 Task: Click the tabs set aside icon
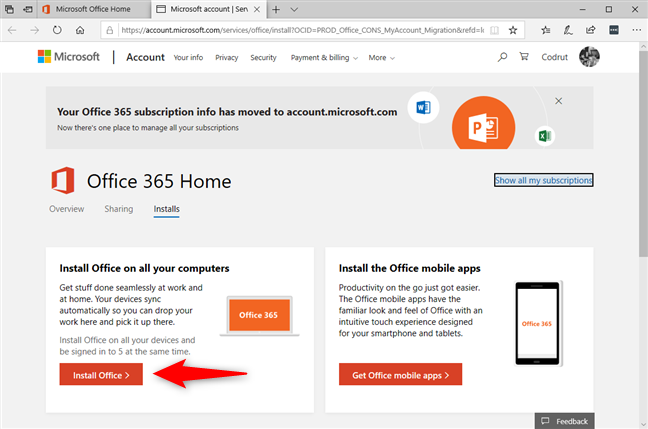coord(9,9)
